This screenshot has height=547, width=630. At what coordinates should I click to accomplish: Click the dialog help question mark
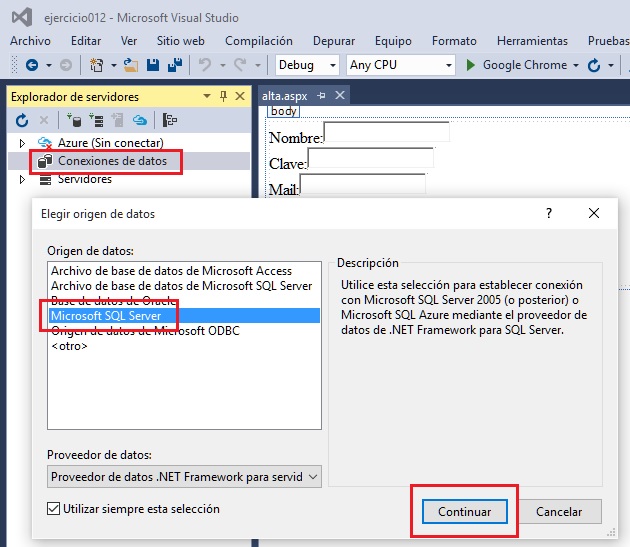coord(549,213)
